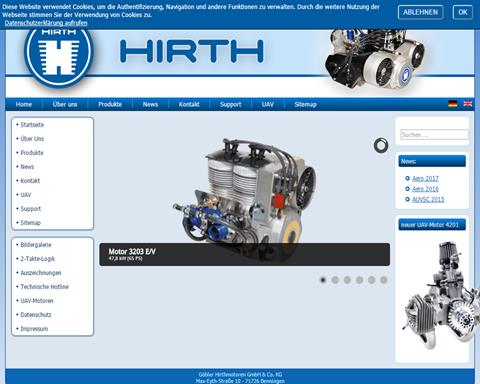Open Impressum in sidebar

[x=34, y=329]
